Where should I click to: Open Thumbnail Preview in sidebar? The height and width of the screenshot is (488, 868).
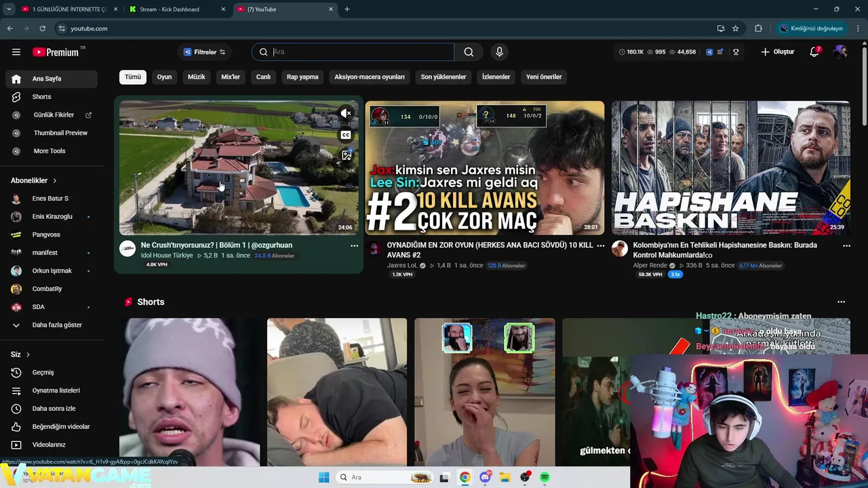pos(52,133)
